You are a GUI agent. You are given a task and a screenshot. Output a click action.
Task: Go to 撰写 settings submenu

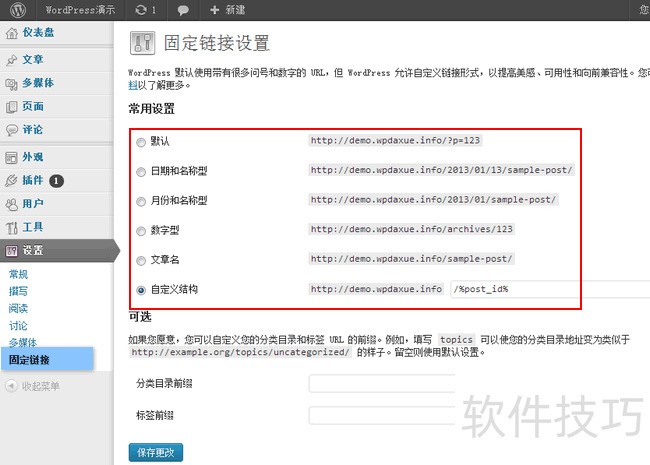coord(18,291)
